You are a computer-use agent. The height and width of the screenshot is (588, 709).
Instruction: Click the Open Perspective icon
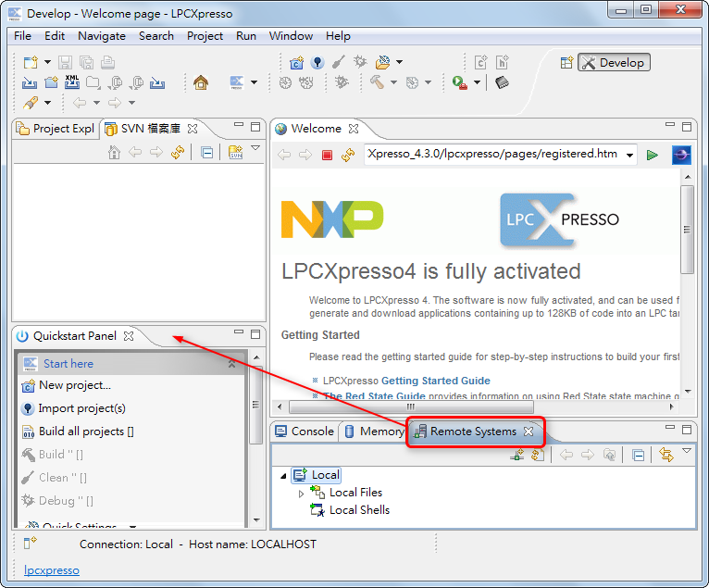pyautogui.click(x=566, y=62)
